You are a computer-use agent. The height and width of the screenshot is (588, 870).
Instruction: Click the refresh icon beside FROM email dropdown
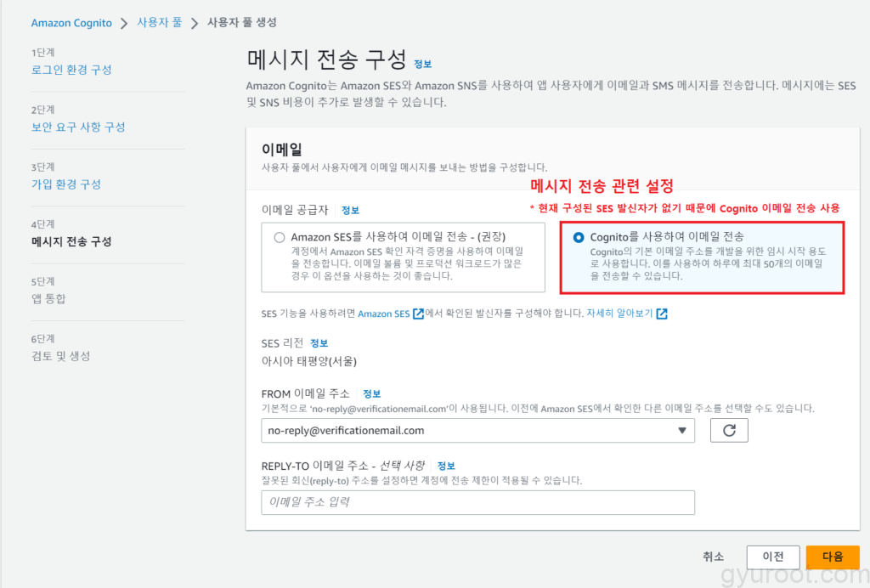tap(728, 431)
